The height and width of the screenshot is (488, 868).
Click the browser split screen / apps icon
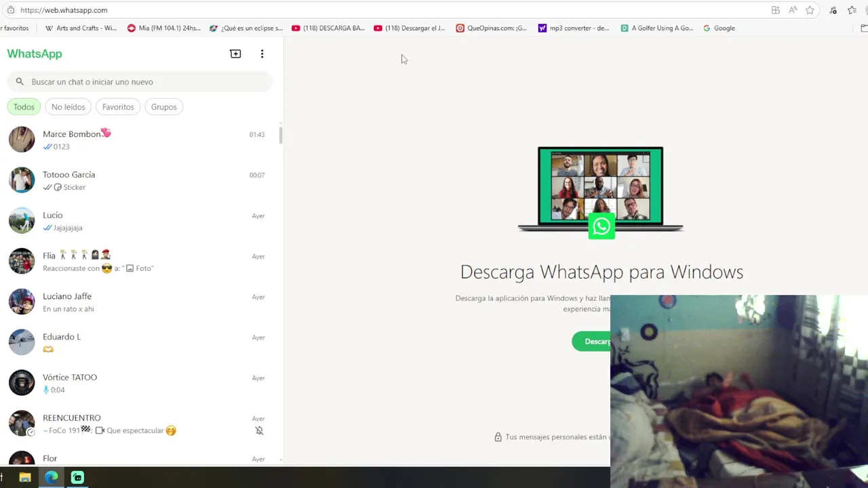[775, 10]
